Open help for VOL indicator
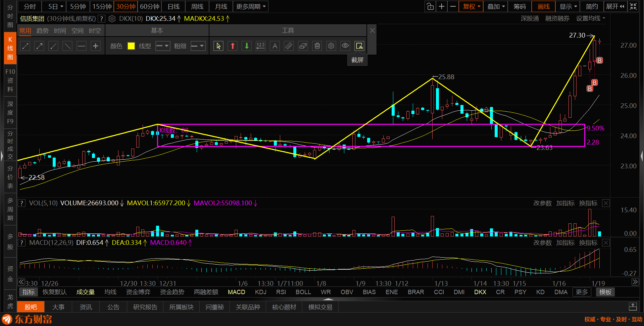 coord(22,203)
